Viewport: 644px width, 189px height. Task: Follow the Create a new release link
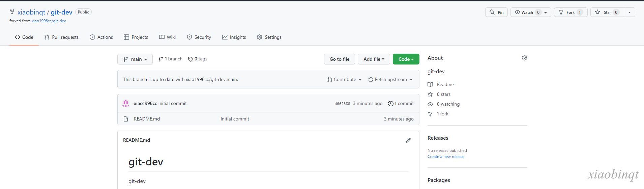click(x=446, y=157)
